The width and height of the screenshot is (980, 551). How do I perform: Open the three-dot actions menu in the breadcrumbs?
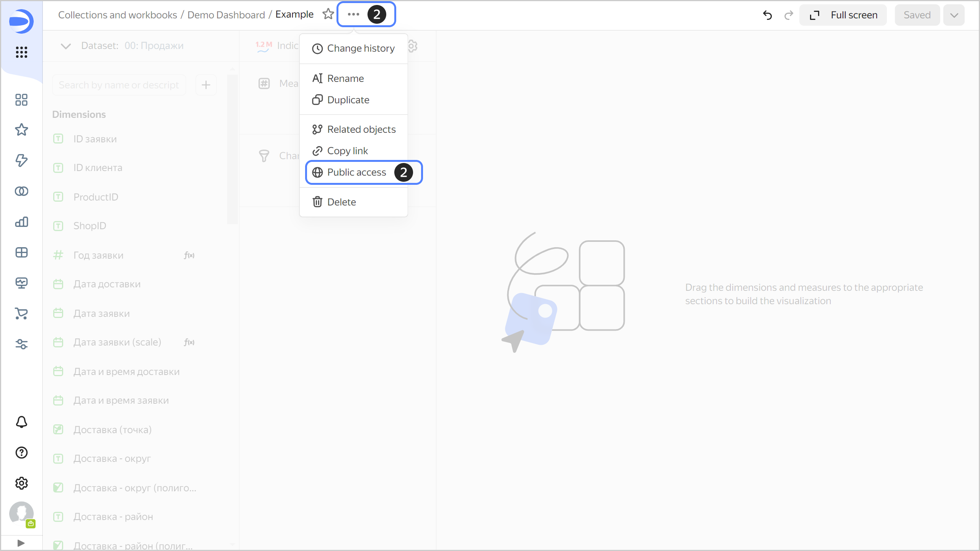[x=353, y=14]
